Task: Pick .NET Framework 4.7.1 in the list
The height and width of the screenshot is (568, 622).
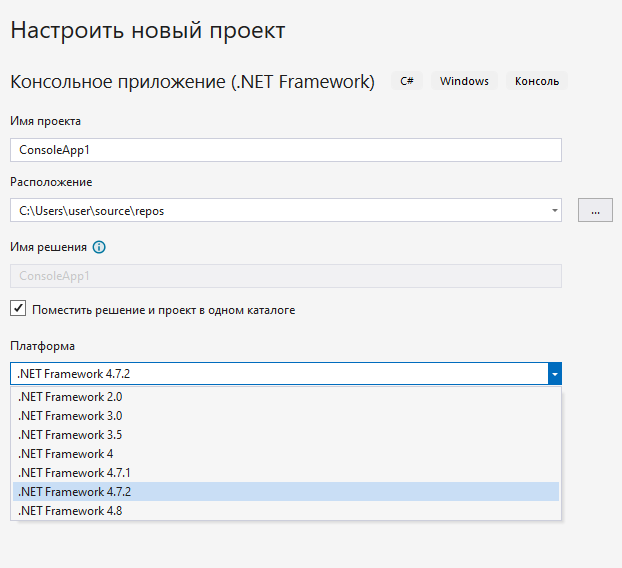Action: 286,473
